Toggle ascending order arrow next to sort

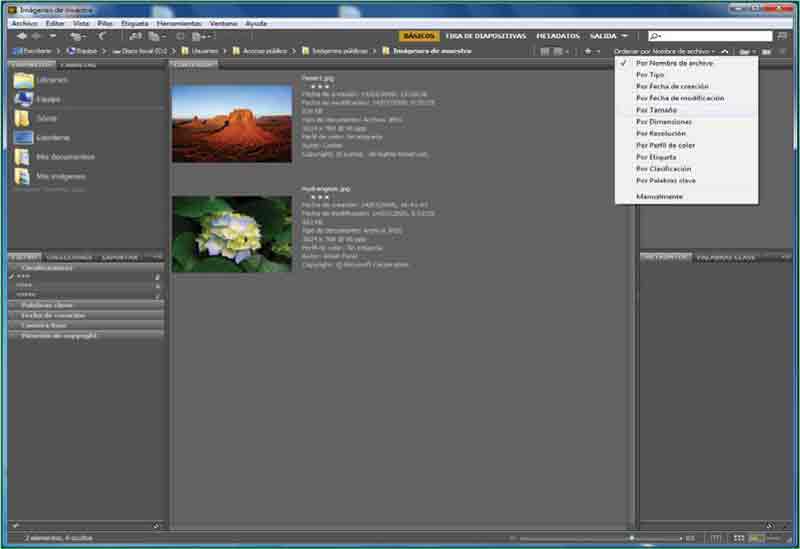point(725,50)
